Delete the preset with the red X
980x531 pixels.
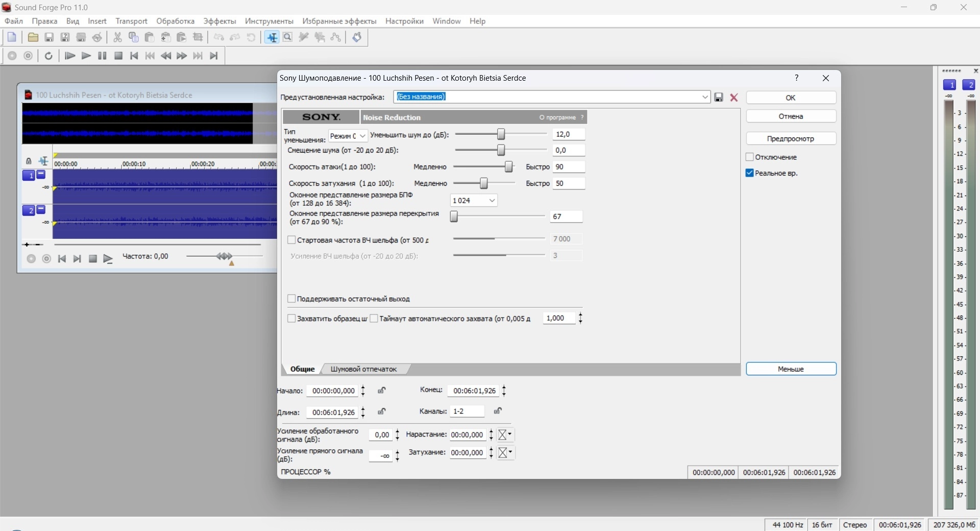point(734,98)
